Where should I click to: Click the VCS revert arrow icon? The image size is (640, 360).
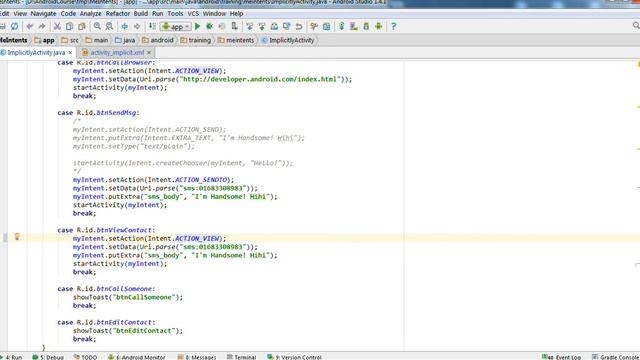(299, 27)
